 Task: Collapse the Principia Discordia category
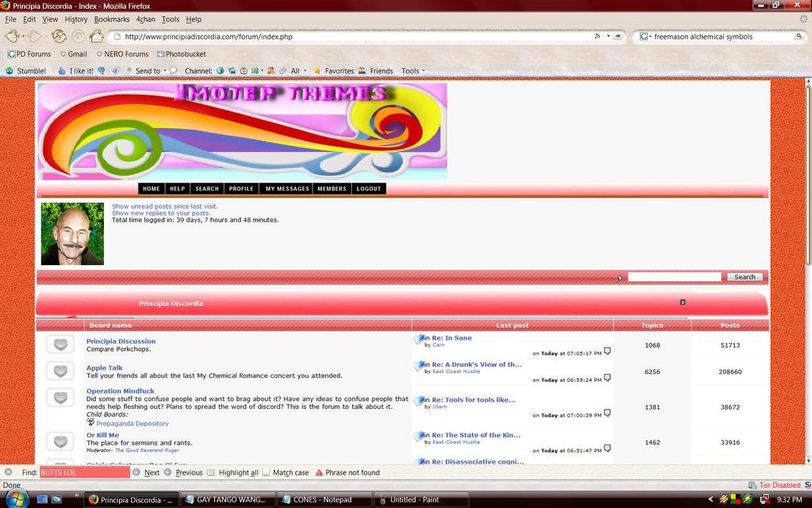pos(683,302)
